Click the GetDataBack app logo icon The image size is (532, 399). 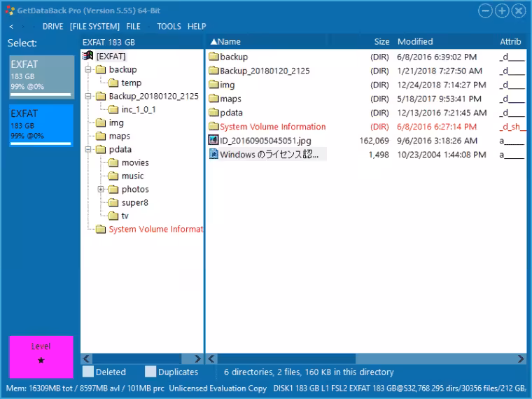point(10,10)
